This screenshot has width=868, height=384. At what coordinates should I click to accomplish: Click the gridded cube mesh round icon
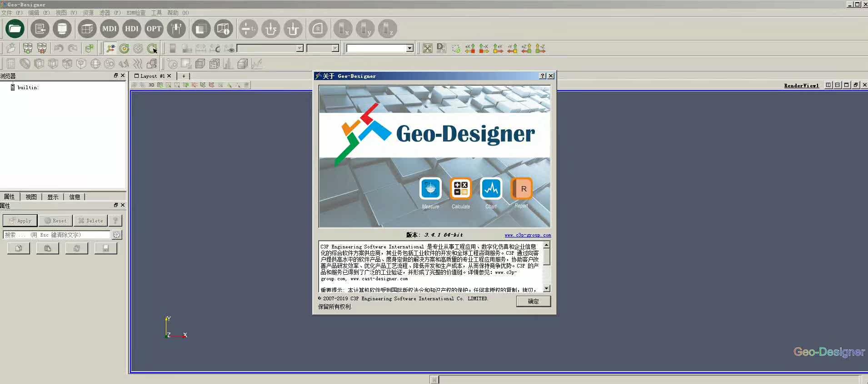87,29
